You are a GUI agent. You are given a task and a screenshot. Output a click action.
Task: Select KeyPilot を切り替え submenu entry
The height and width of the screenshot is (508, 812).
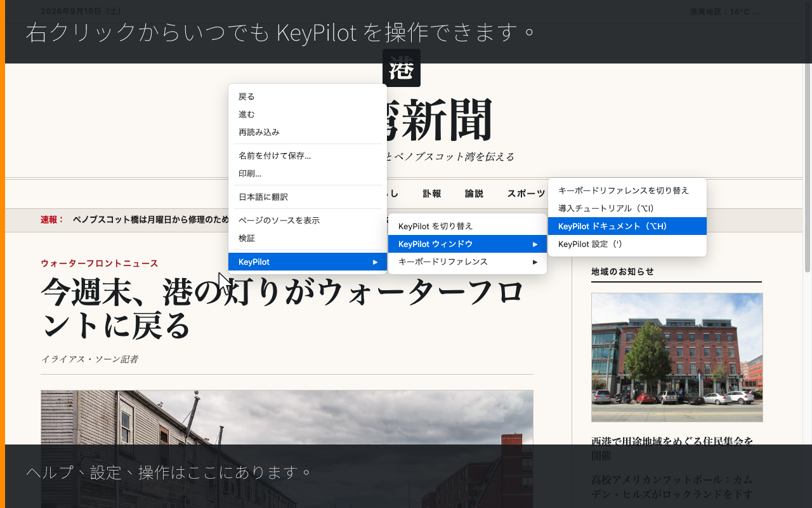468,226
